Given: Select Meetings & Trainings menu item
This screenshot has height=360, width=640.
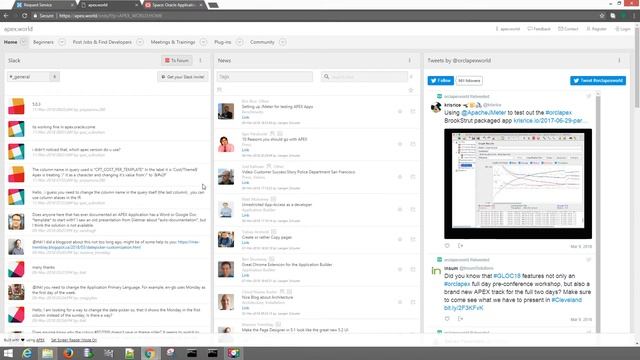Looking at the screenshot, I should coord(173,42).
